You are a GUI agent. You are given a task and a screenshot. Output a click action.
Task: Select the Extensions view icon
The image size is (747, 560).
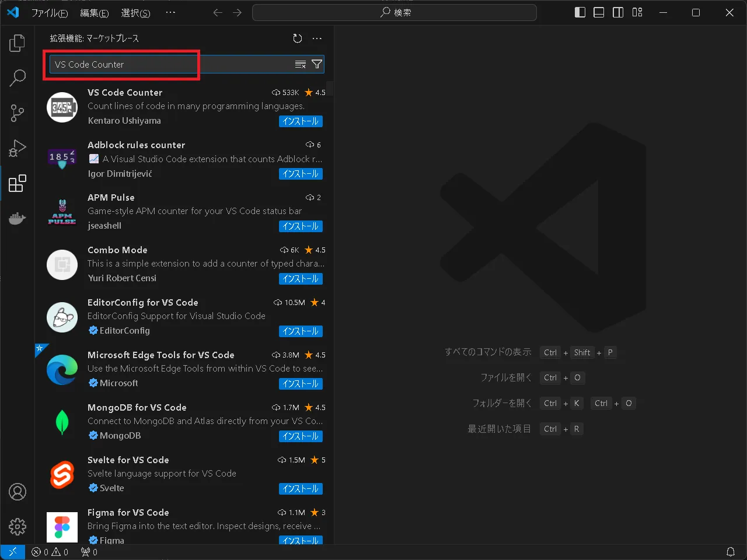[18, 183]
